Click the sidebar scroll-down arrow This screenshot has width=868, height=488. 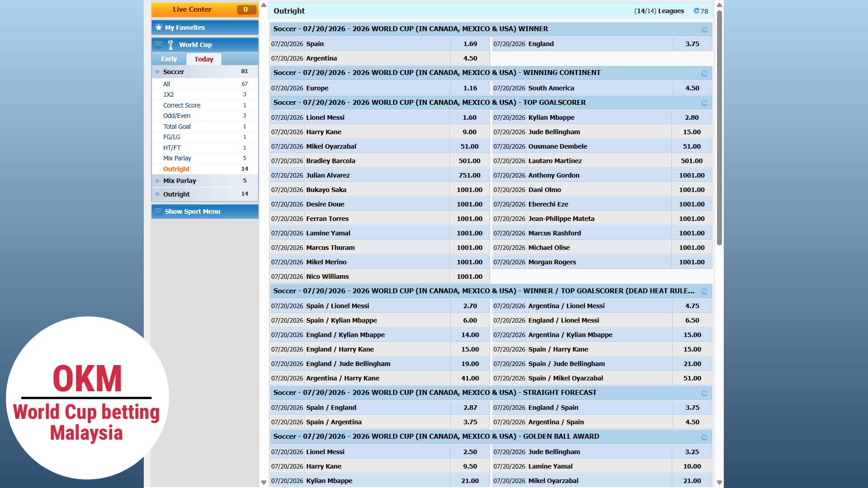[264, 483]
